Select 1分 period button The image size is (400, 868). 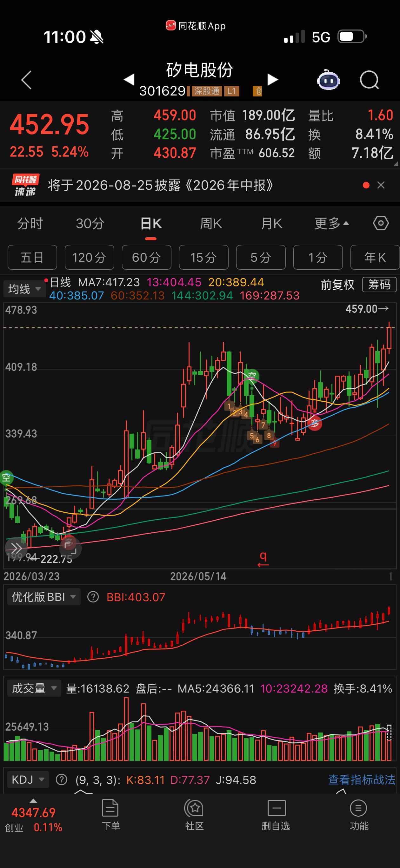[x=318, y=257]
